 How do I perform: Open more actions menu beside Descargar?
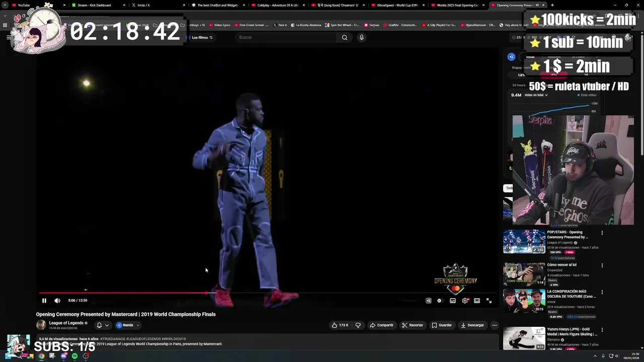click(x=495, y=325)
